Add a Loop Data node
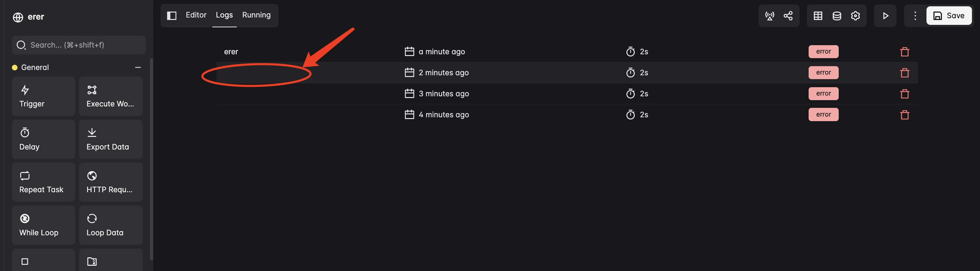 click(x=111, y=225)
